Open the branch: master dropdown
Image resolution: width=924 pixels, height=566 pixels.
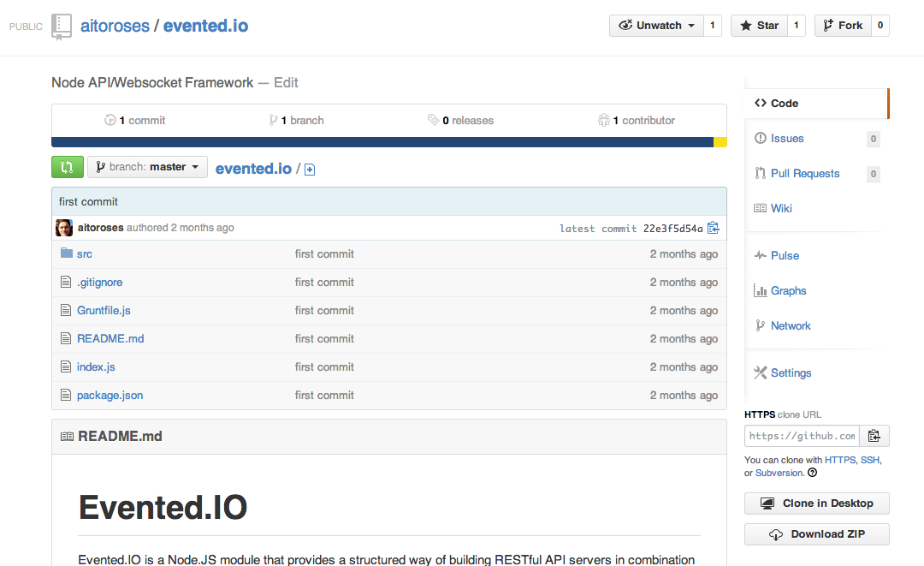147,167
